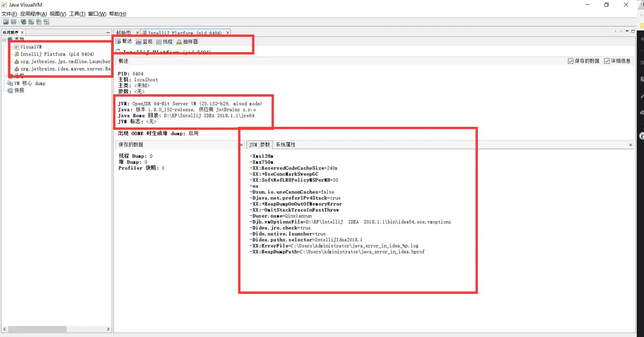Click the -XX:+HeapDumpOnOutOfMemoryError argument
This screenshot has height=337, width=644.
pos(296,204)
